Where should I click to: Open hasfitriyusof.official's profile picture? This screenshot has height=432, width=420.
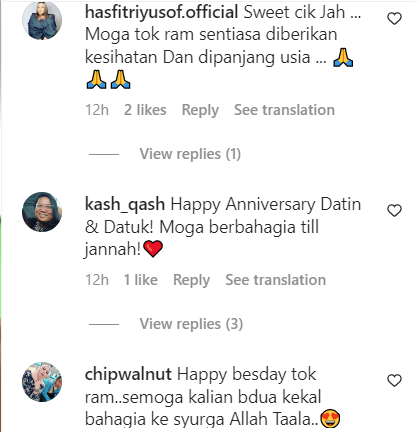click(42, 20)
